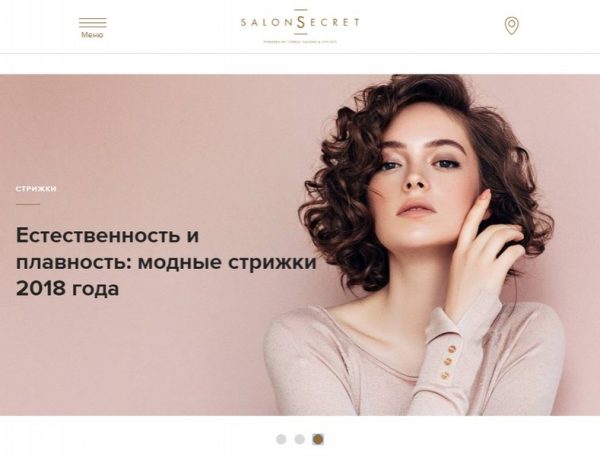Open the hamburger menu icon
The width and height of the screenshot is (600, 456).
93,23
